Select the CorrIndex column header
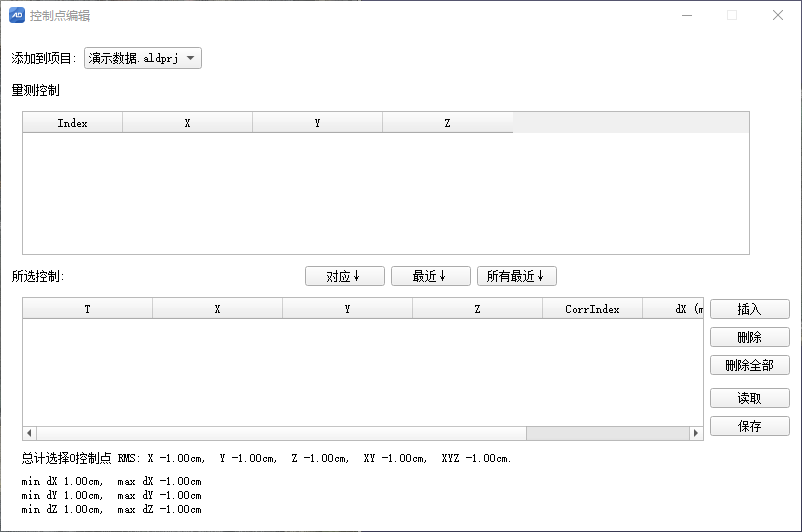This screenshot has height=532, width=802. click(592, 309)
